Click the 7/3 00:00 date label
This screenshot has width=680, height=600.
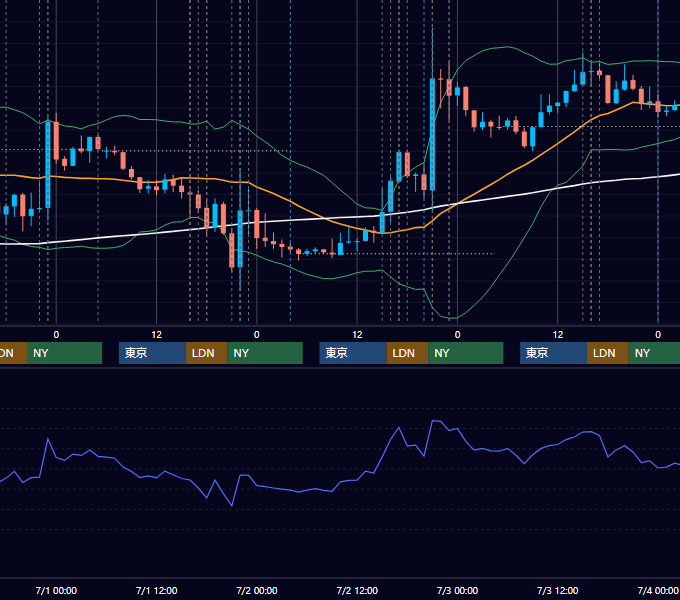coord(457,590)
